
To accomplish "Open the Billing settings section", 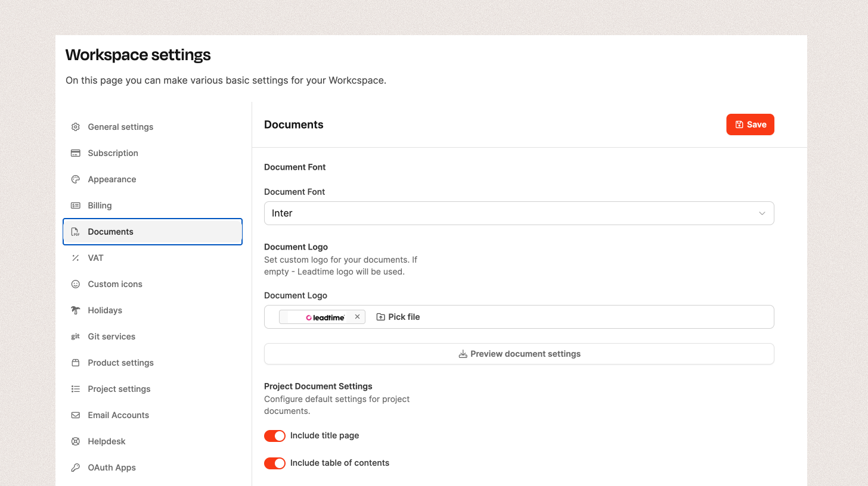I will pyautogui.click(x=100, y=205).
